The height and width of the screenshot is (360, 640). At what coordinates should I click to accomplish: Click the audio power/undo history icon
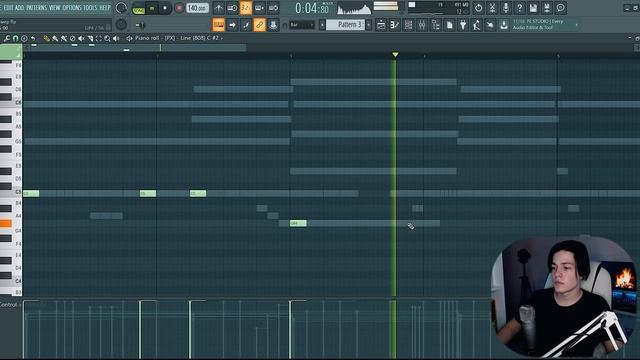[x=478, y=8]
